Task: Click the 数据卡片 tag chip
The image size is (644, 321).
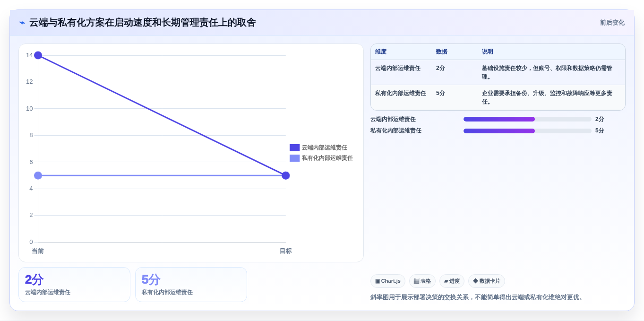Action: (x=487, y=281)
